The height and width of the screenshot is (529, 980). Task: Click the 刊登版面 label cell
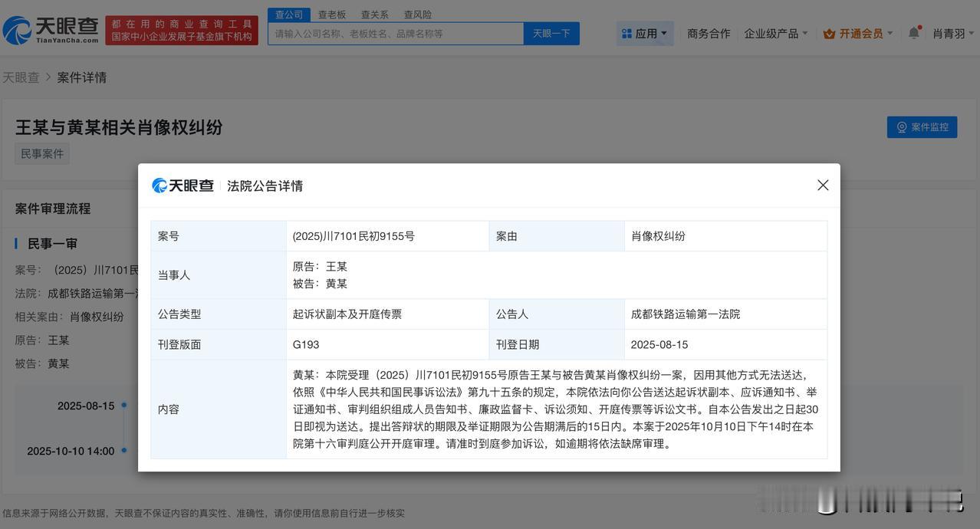pos(219,345)
